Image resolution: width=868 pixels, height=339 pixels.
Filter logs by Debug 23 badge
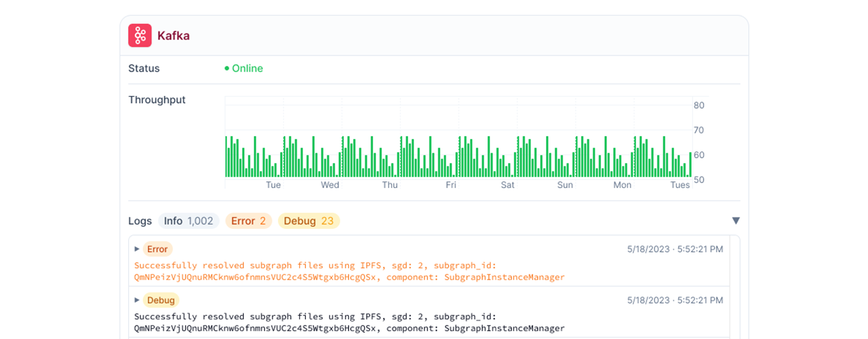(308, 221)
